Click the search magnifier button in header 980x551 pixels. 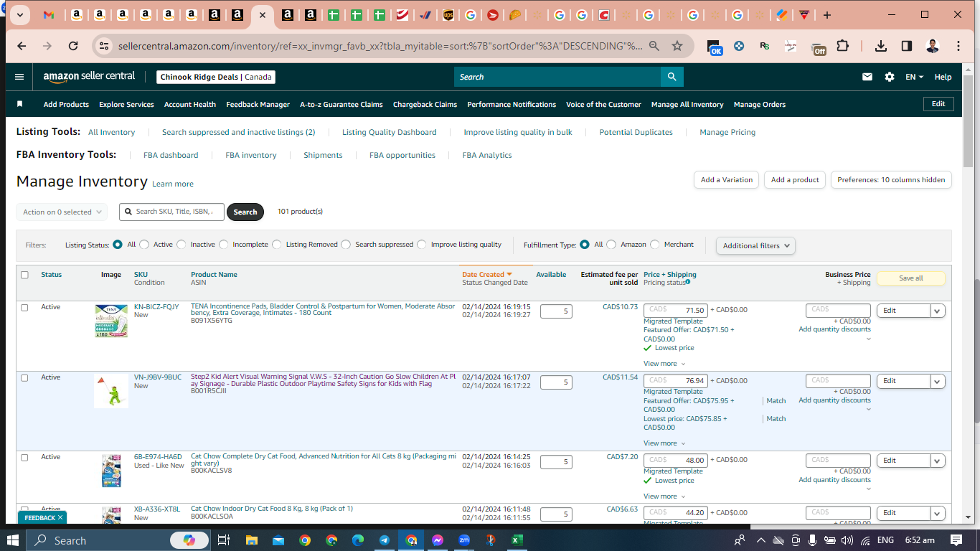pos(672,77)
